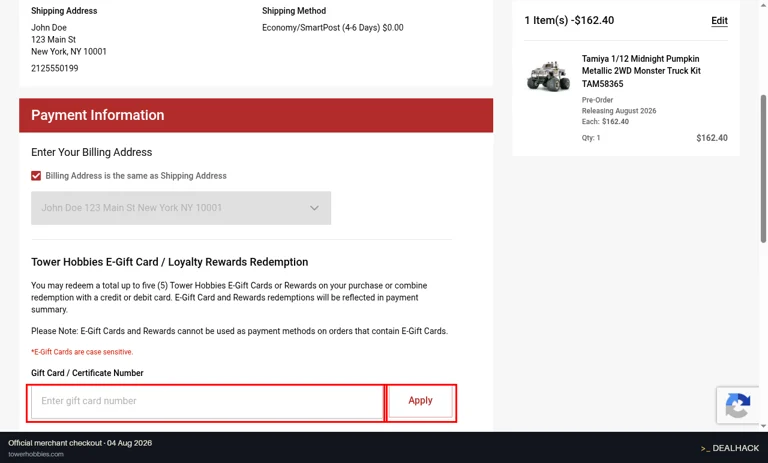The image size is (768, 463).
Task: Click the Shipping Address label
Action: 64,11
